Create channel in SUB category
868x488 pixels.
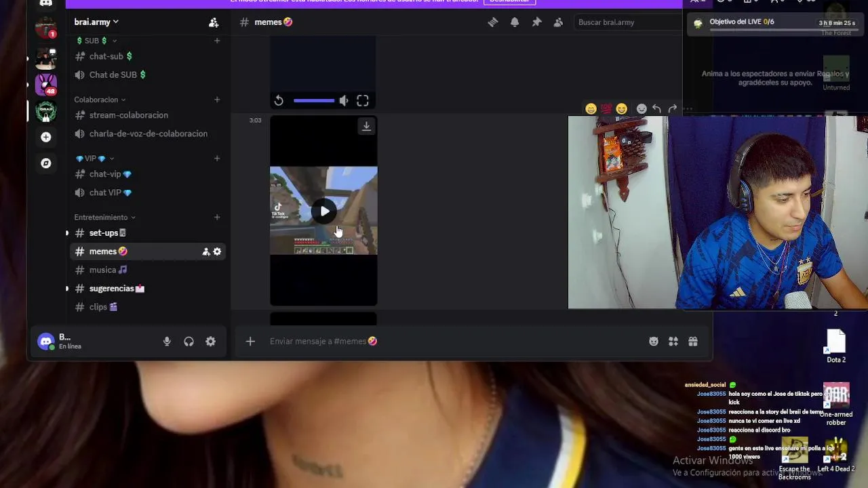click(x=217, y=41)
